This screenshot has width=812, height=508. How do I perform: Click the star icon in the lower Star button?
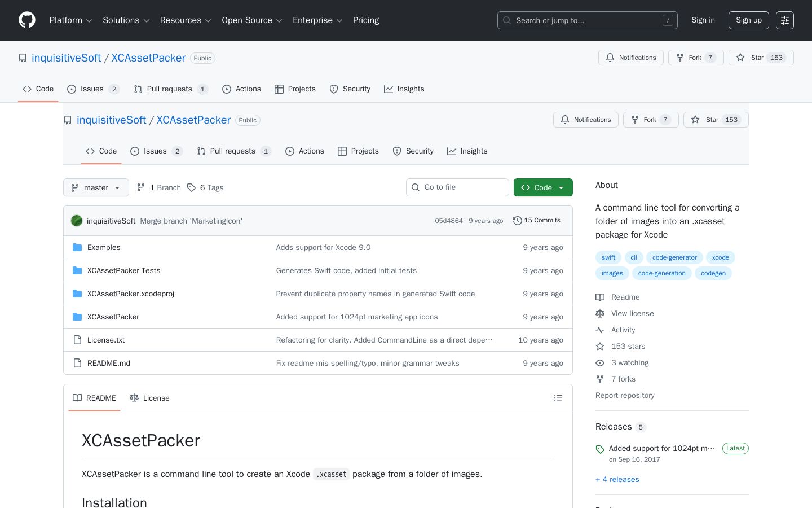695,120
